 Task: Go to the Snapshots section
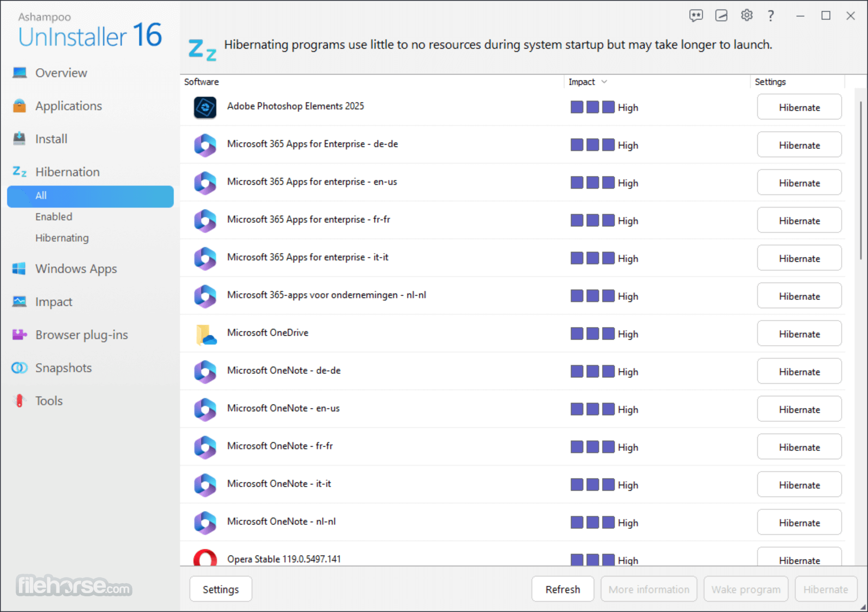pyautogui.click(x=63, y=368)
